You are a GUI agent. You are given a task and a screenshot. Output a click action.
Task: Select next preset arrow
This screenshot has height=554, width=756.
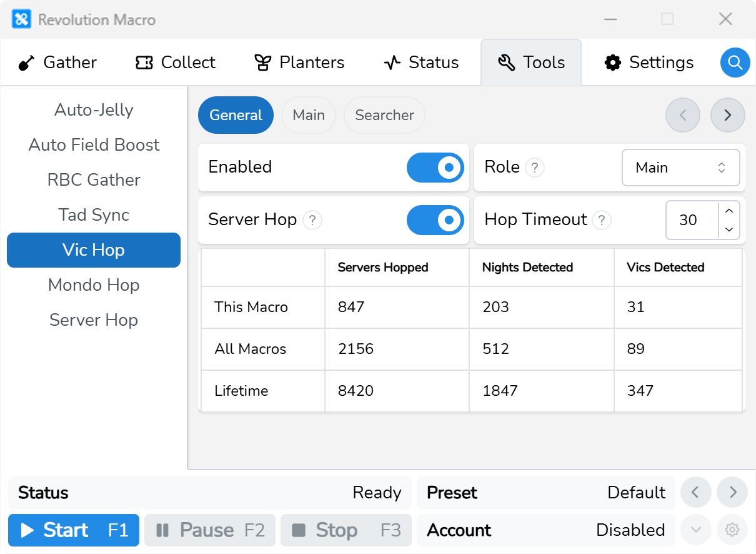pos(732,493)
